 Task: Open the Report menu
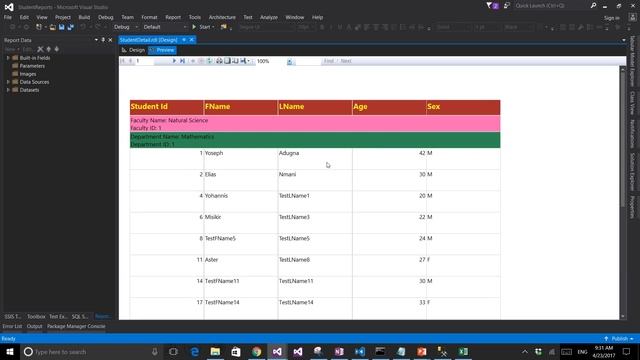pos(173,17)
